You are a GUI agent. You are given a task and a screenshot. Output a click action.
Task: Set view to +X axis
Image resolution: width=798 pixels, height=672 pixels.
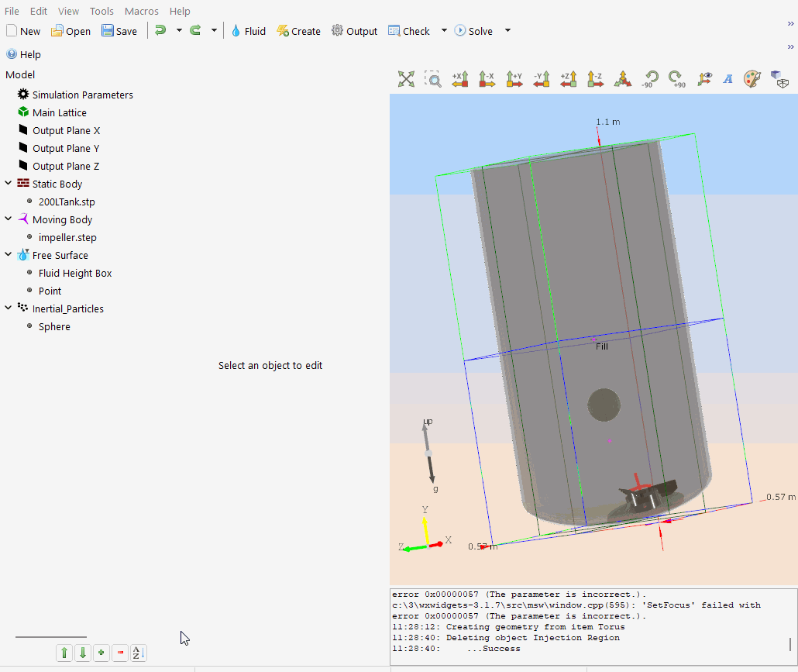pos(460,79)
